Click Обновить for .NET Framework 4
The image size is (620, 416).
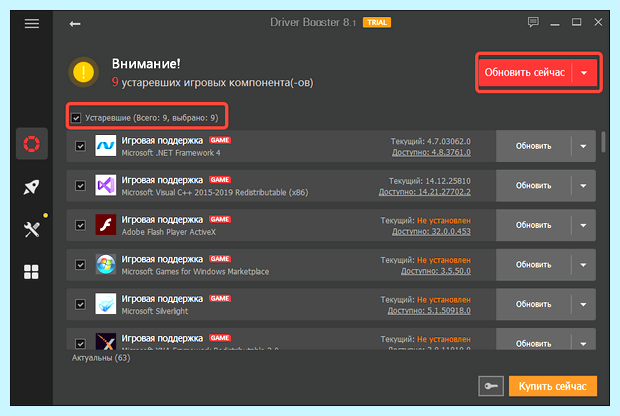[x=533, y=146]
